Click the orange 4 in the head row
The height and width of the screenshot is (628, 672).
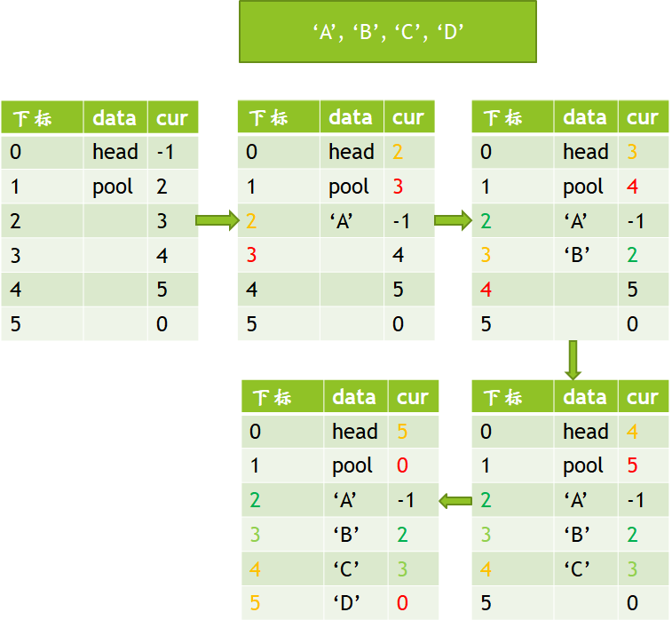point(632,432)
